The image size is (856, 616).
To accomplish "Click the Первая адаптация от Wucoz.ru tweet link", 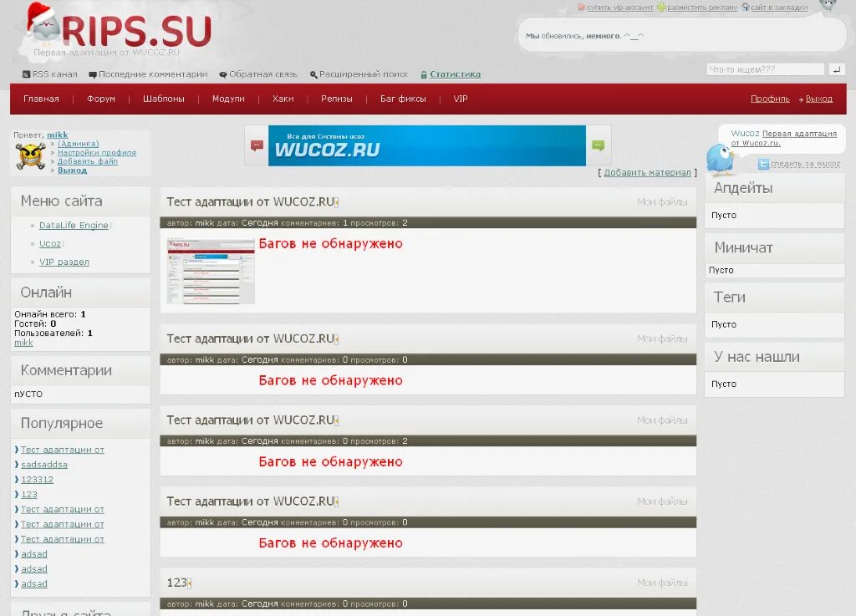I will [784, 138].
